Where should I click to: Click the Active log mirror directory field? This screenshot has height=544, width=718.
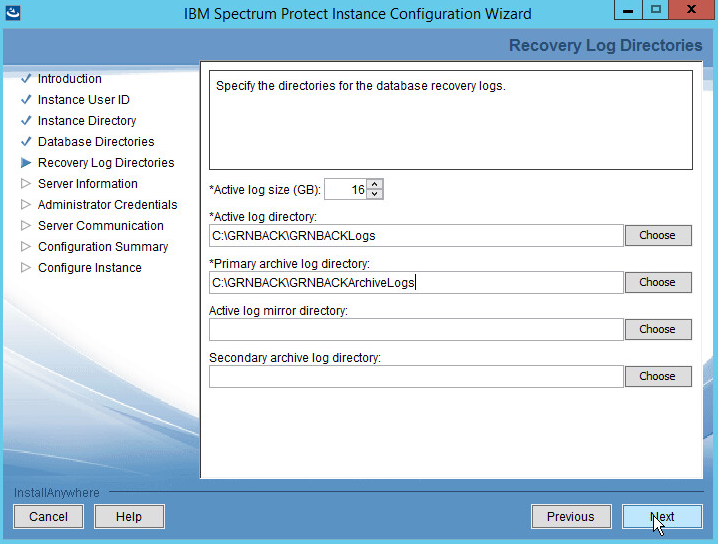(415, 330)
